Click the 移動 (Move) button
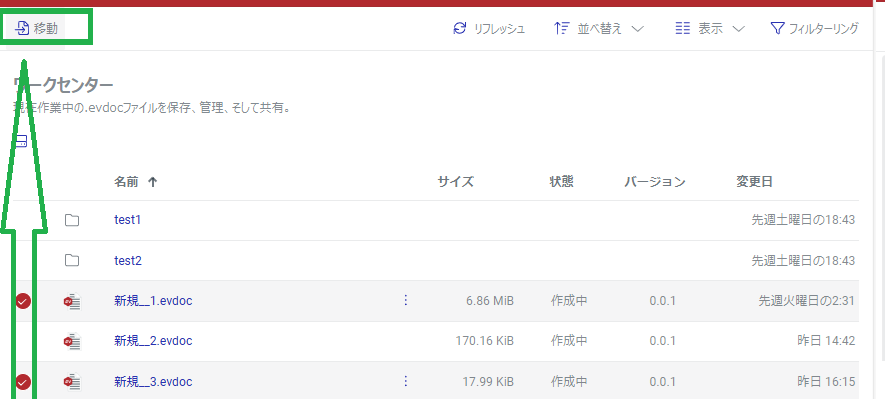Image resolution: width=885 pixels, height=399 pixels. [37, 28]
